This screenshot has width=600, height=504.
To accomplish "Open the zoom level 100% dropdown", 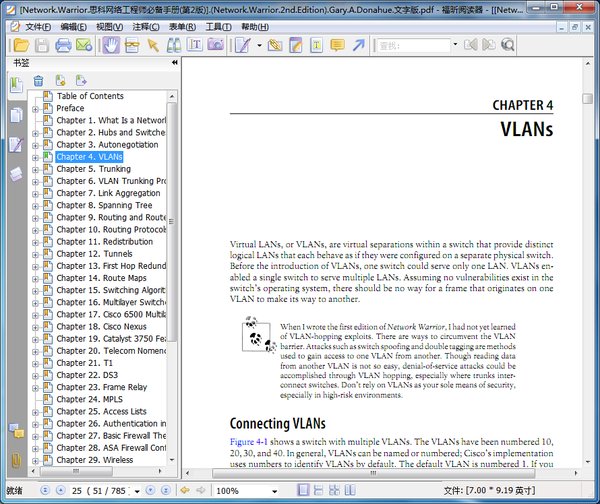I will pos(274,491).
